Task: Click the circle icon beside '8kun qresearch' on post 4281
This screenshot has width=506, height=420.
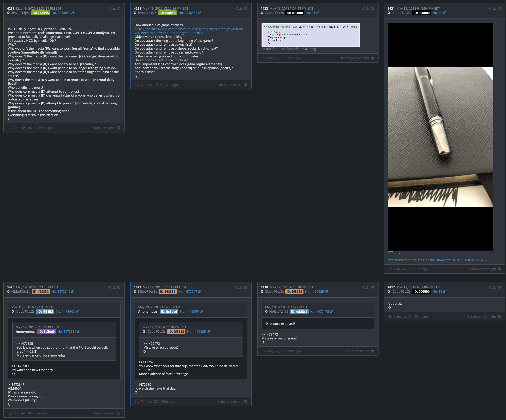Action: pos(246,85)
